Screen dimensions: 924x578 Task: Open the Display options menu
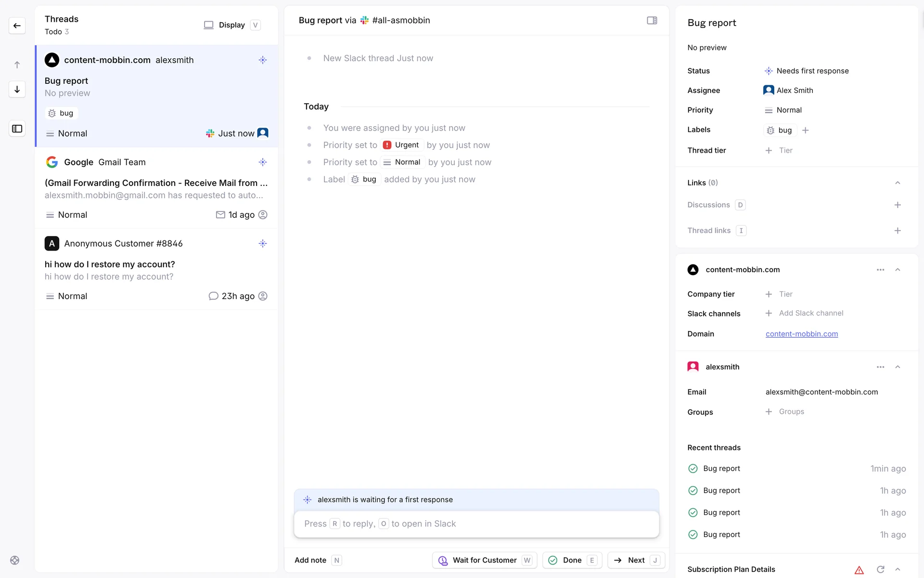pyautogui.click(x=232, y=25)
